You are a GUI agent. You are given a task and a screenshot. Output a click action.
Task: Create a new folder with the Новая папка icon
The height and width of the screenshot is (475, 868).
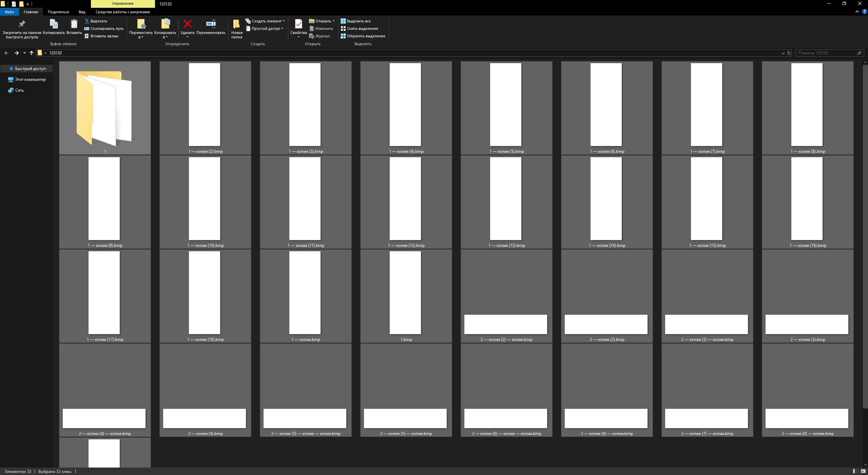[x=236, y=24]
